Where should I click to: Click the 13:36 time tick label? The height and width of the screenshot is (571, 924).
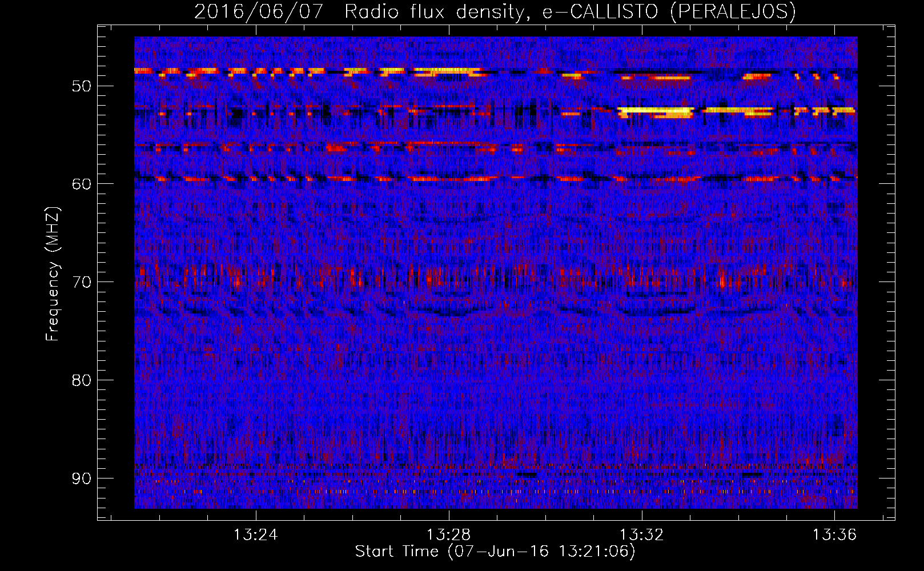click(835, 535)
